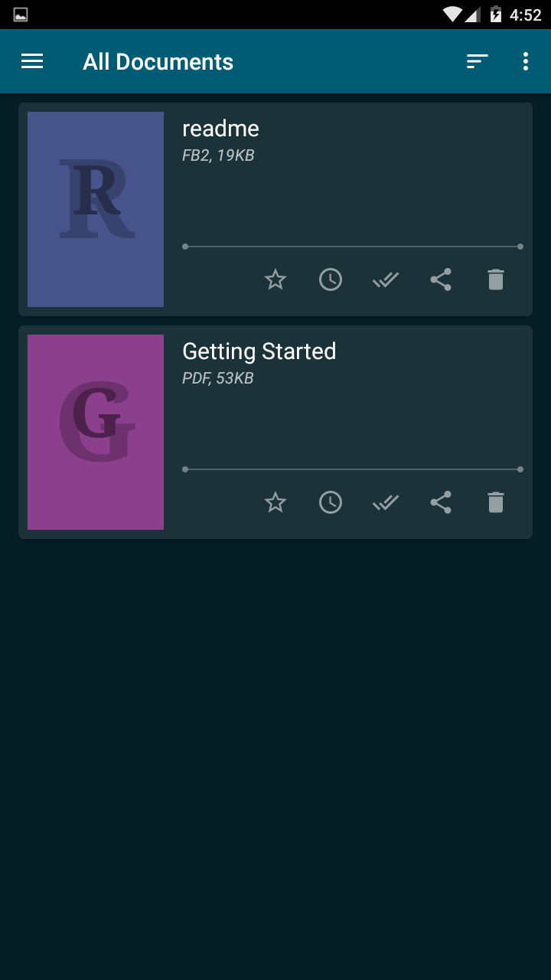Open the Getting Started cover thumbnail
The image size is (551, 980).
tap(96, 432)
